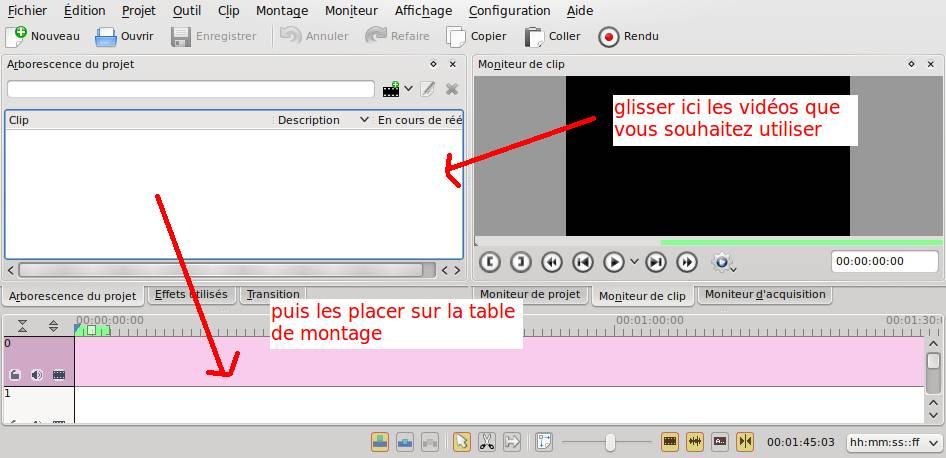This screenshot has height=458, width=946.
Task: Open the Fichier menu
Action: (27, 10)
